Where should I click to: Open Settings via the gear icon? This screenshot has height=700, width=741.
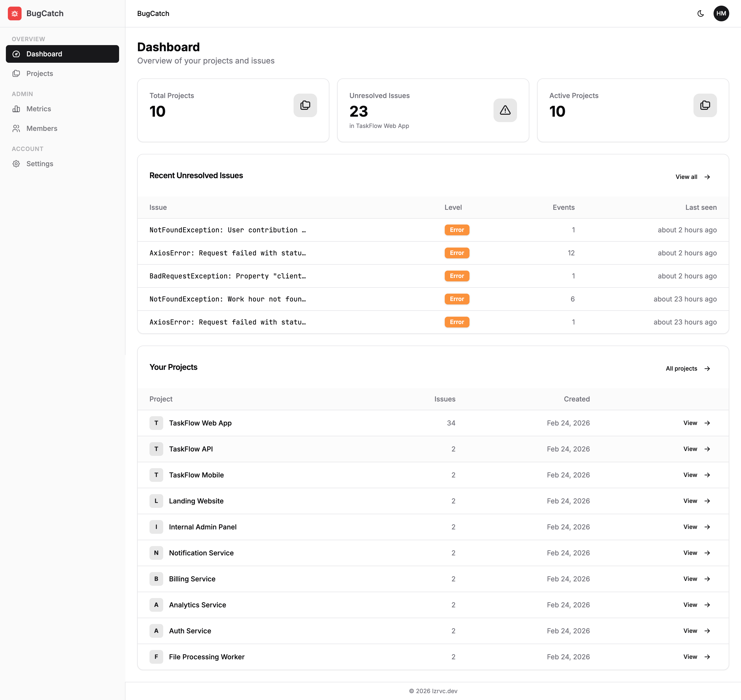click(16, 164)
